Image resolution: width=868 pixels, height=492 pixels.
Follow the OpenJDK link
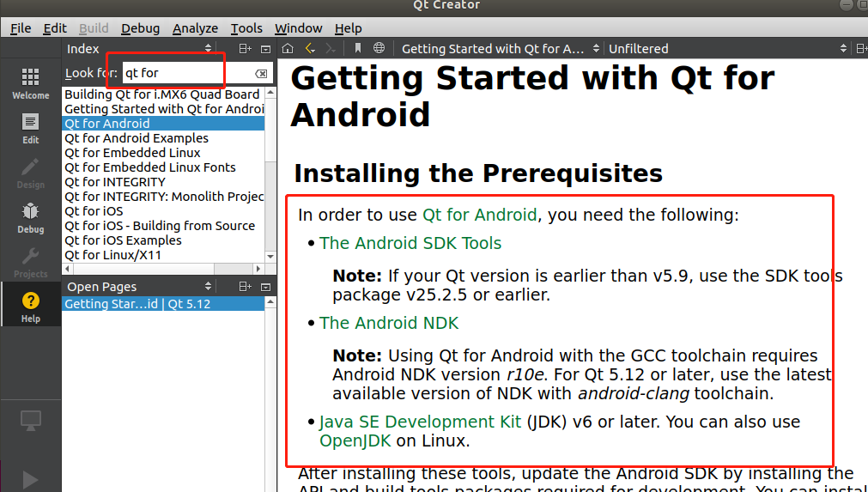click(355, 440)
